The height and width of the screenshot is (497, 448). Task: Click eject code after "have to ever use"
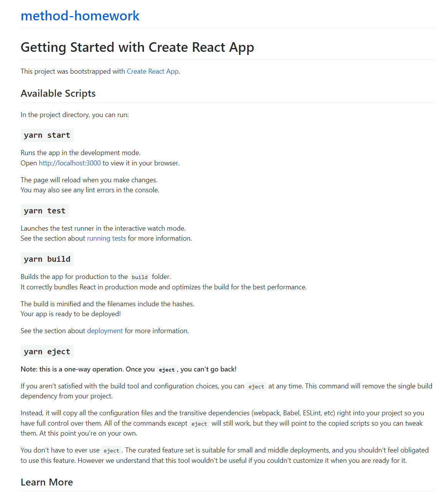click(x=111, y=451)
